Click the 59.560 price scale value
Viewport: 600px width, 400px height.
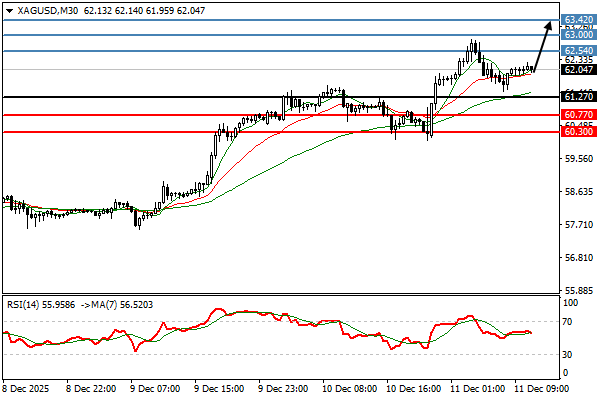[x=579, y=159]
